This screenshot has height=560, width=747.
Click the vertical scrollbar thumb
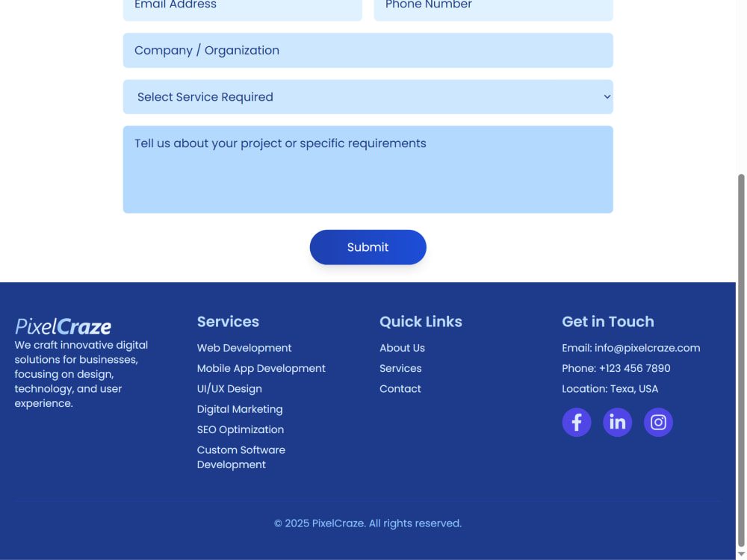point(741,361)
